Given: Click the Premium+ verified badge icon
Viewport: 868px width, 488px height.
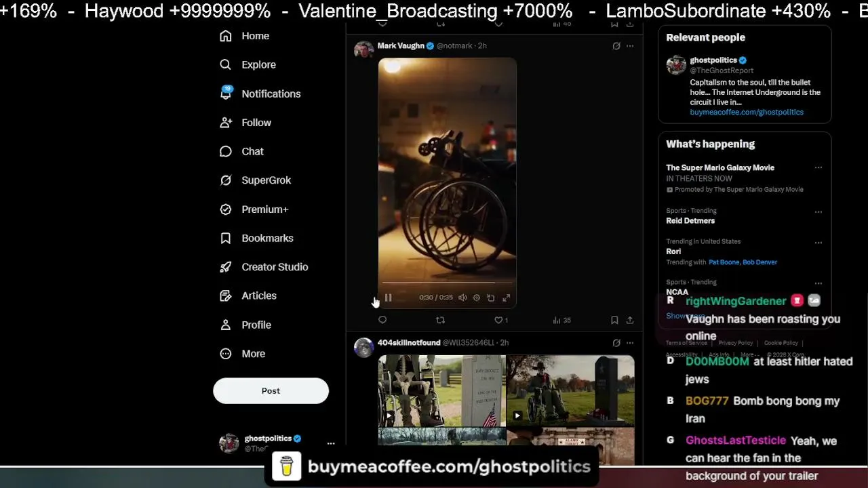Looking at the screenshot, I should 226,209.
